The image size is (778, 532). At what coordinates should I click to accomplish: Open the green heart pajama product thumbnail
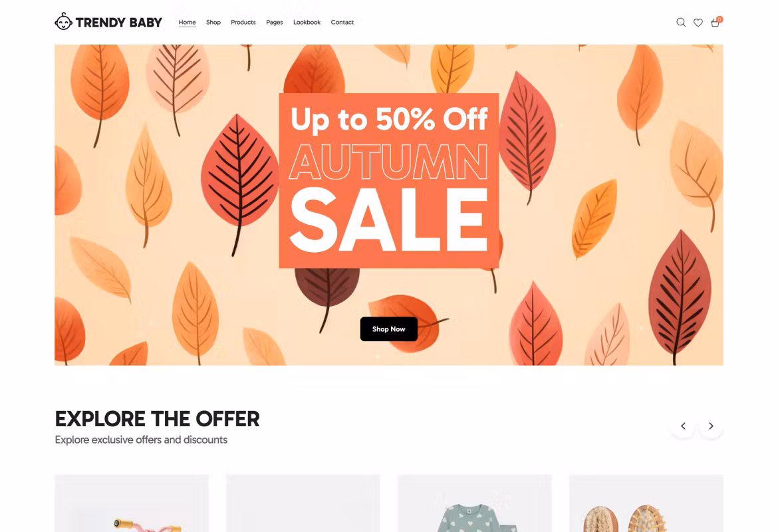tap(474, 503)
